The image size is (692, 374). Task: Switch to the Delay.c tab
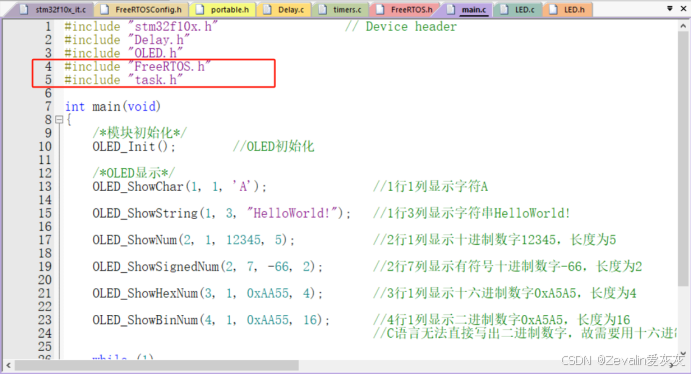coord(285,9)
